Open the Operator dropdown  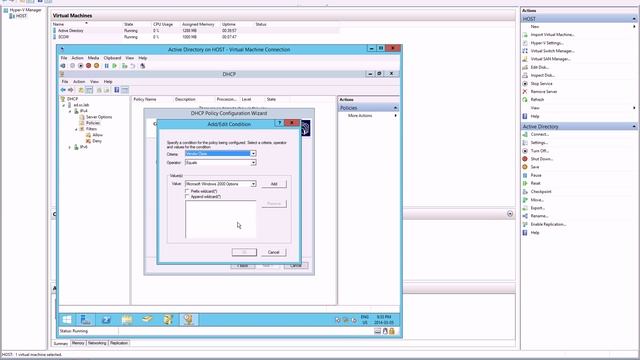pos(253,162)
